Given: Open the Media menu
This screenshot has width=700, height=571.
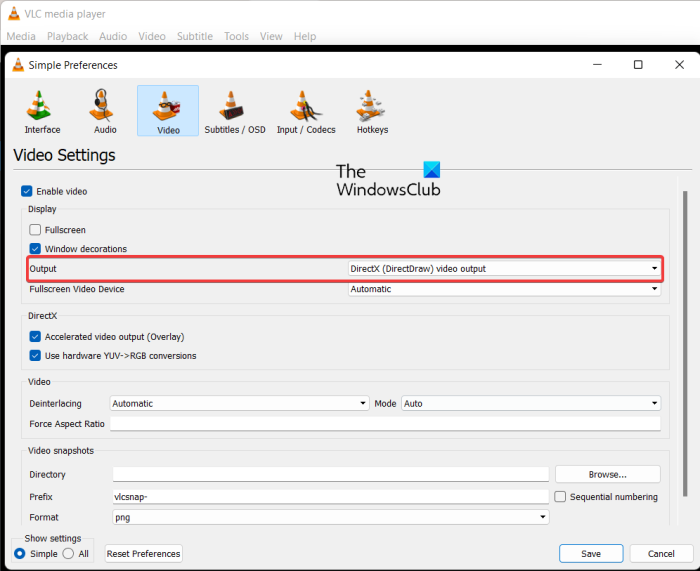Looking at the screenshot, I should 21,36.
